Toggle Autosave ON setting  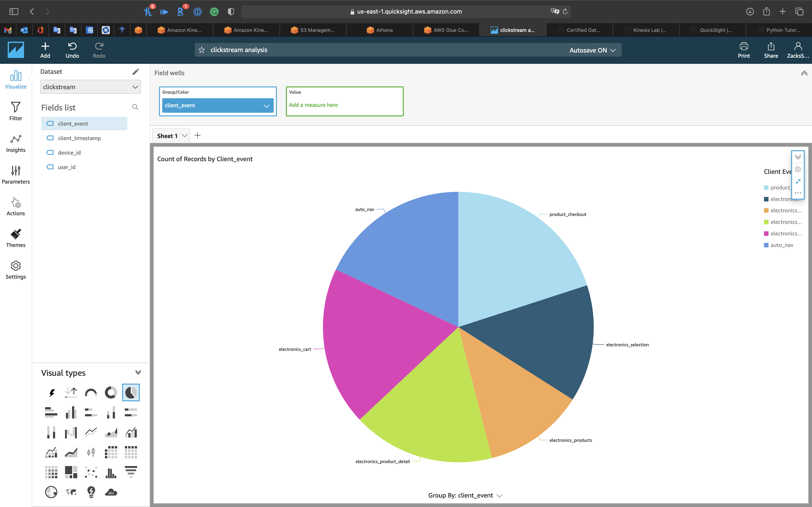pyautogui.click(x=592, y=50)
